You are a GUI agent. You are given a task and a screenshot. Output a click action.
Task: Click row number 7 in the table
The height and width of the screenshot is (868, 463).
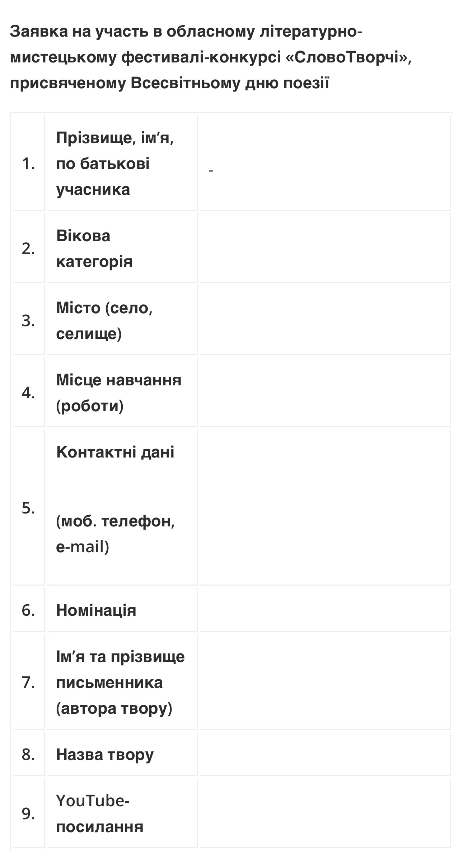tap(28, 682)
